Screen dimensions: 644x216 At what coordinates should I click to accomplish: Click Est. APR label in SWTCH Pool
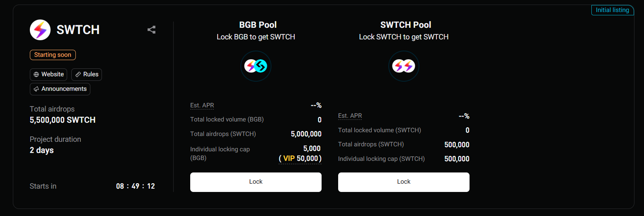point(350,116)
